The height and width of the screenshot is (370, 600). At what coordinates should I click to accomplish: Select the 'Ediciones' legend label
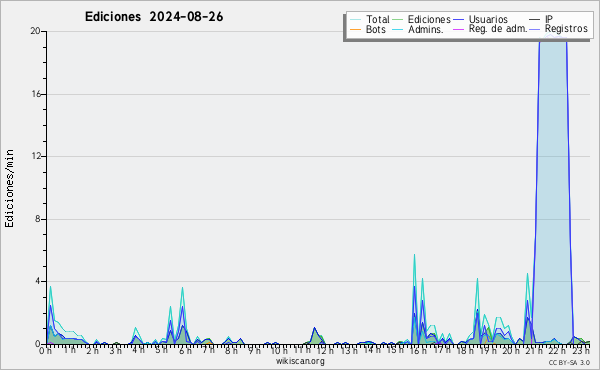tap(429, 19)
